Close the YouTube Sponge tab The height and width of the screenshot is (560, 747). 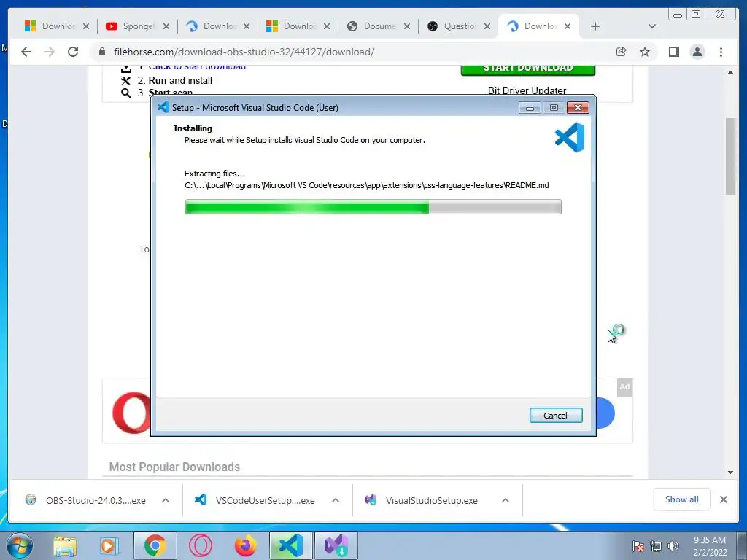click(x=166, y=26)
